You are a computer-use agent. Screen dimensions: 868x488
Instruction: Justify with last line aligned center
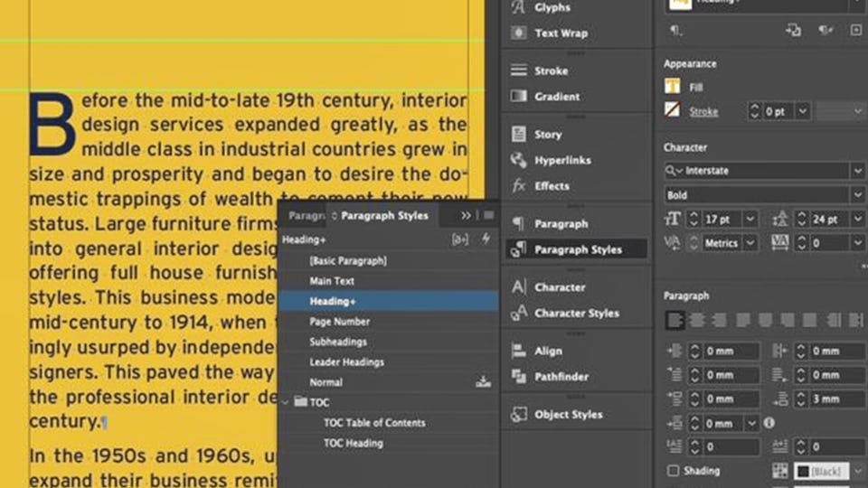765,320
